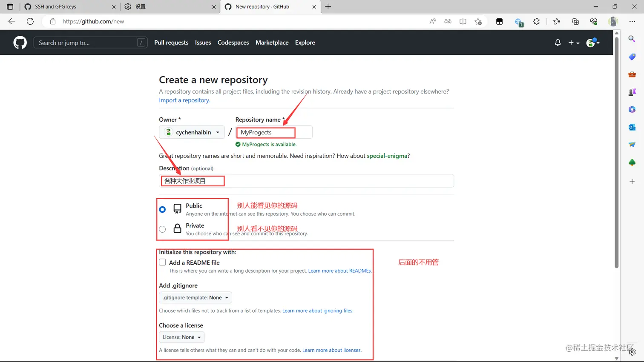Open Learn more about licenses link
Screen dimensions: 644x362
click(332, 351)
